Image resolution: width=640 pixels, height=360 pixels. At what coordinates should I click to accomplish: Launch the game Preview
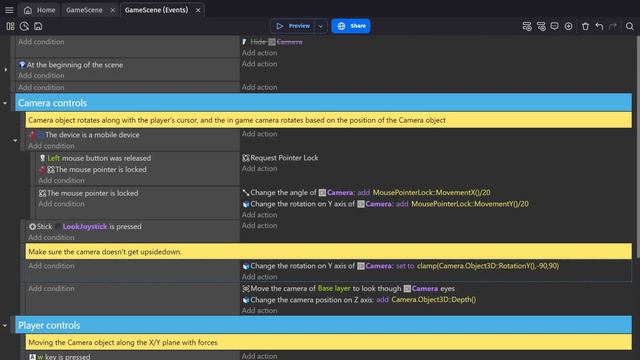click(293, 26)
